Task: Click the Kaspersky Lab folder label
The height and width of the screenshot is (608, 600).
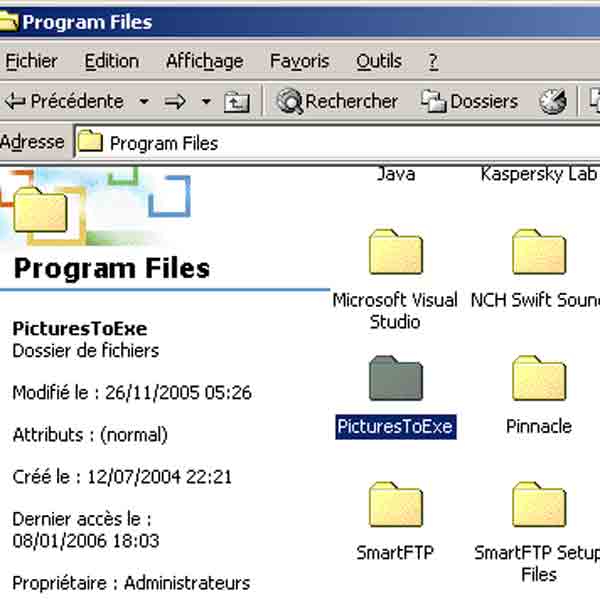Action: pyautogui.click(x=539, y=174)
